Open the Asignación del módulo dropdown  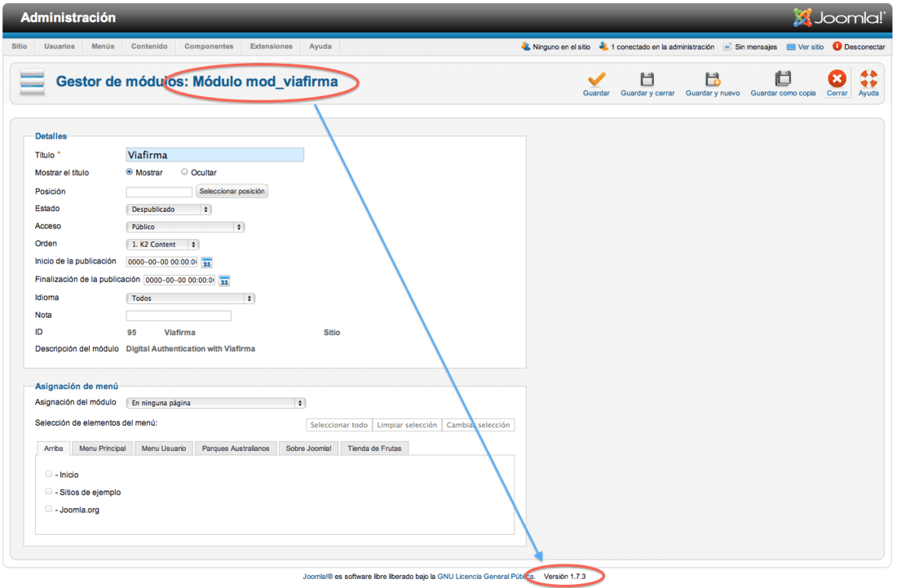(215, 403)
